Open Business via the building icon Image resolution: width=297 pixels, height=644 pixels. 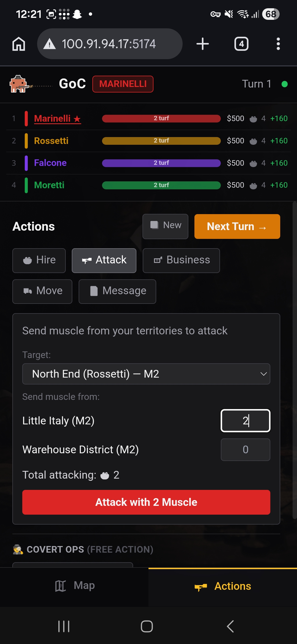pos(158,260)
